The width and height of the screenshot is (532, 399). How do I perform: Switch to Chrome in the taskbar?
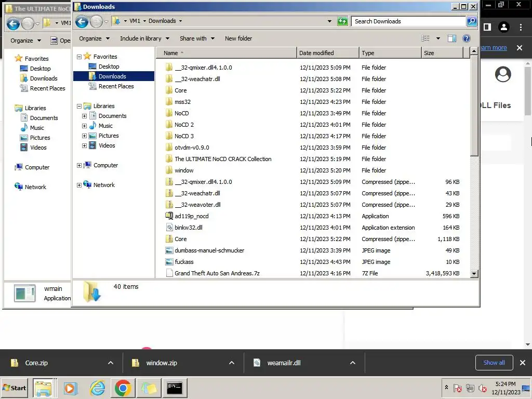(x=123, y=388)
